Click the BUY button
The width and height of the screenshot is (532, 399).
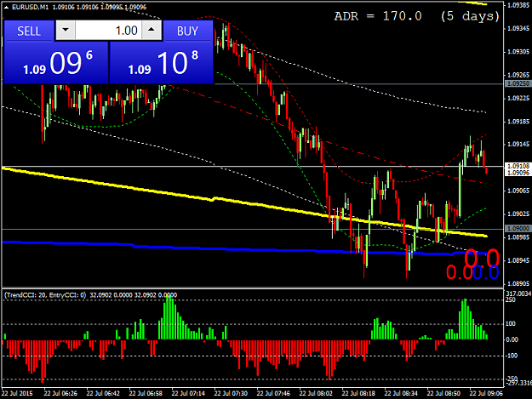point(187,31)
